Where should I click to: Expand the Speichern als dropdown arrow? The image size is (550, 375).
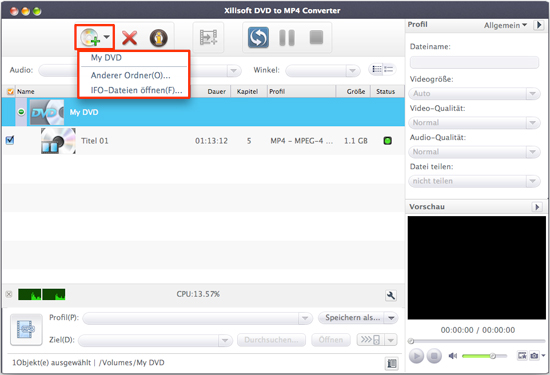pyautogui.click(x=391, y=318)
